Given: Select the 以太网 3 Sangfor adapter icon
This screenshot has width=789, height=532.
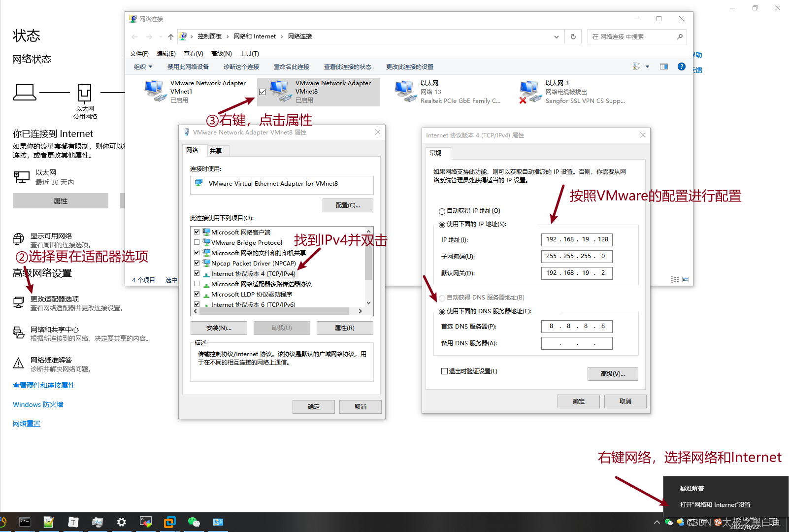Looking at the screenshot, I should tap(530, 91).
